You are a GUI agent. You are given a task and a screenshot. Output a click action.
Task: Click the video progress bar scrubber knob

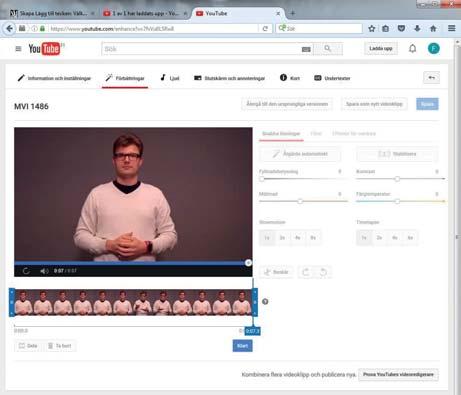[x=248, y=263]
